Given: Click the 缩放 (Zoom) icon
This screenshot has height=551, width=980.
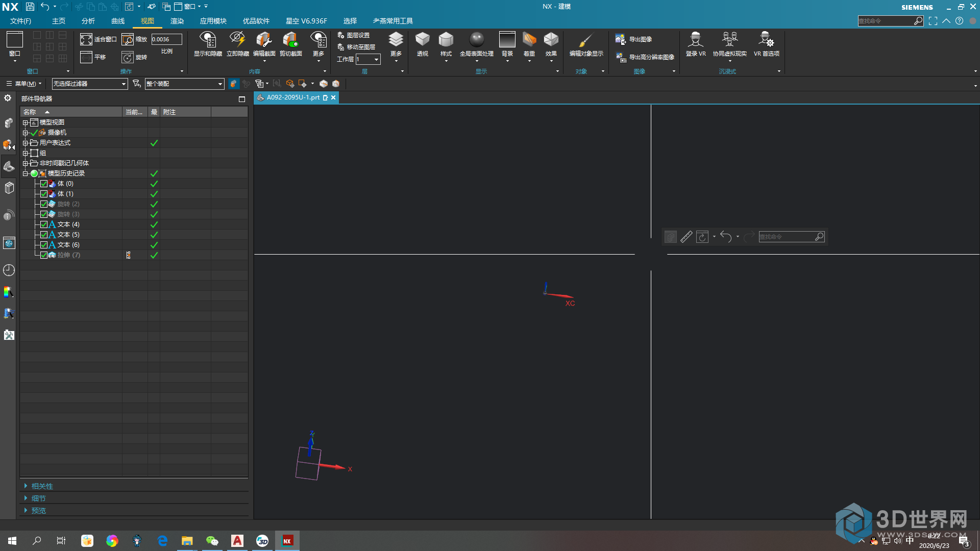Looking at the screenshot, I should tap(128, 39).
